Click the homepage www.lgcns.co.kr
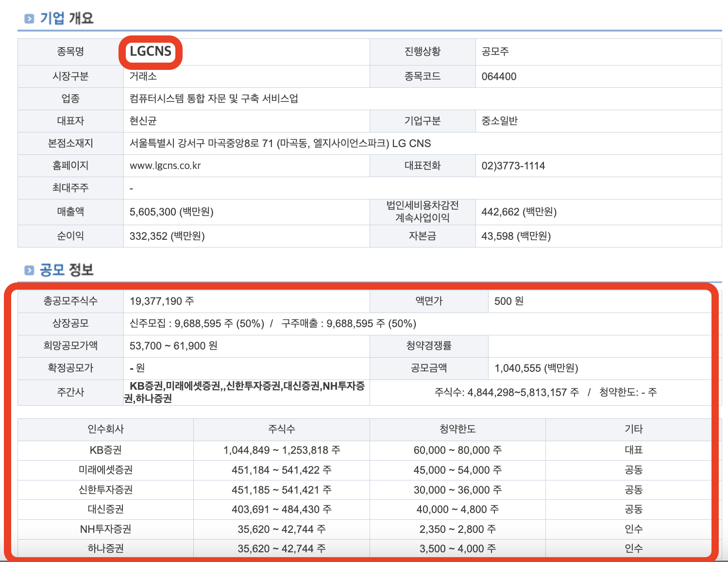Viewport: 728px width, 562px height. coord(165,165)
